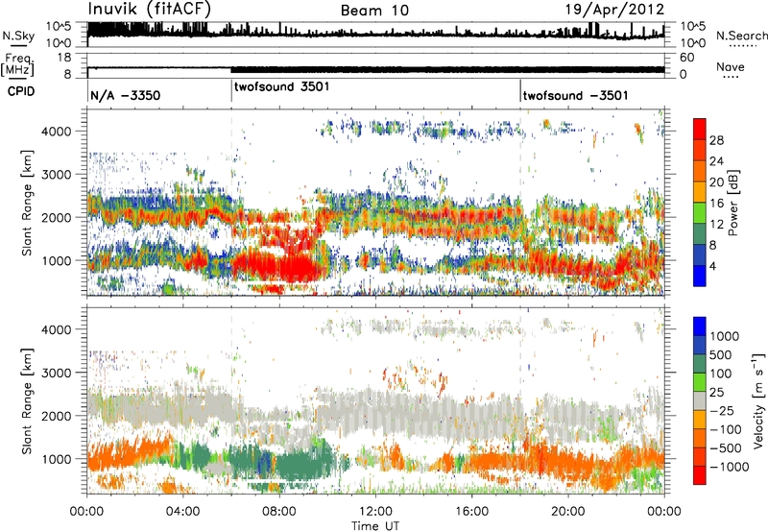Viewport: 768px width, 532px height.
Task: Click the date "19/Apr/2012"
Action: point(615,10)
